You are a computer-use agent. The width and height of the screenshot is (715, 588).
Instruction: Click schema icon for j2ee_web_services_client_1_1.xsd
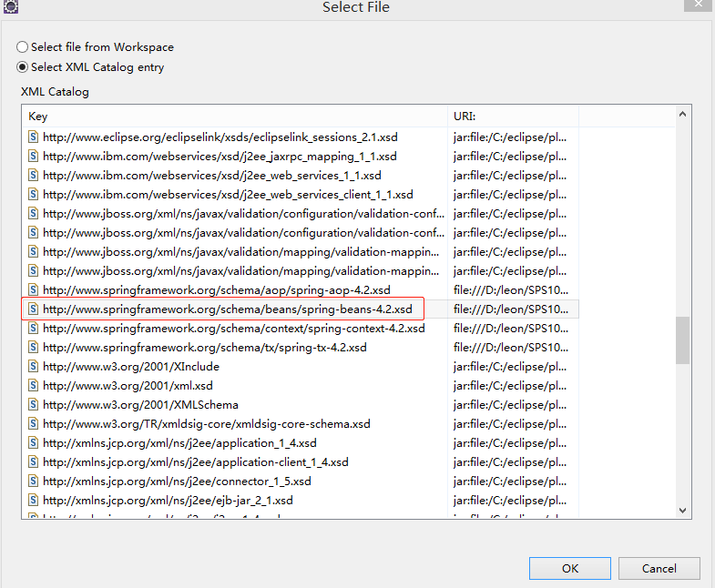click(33, 194)
